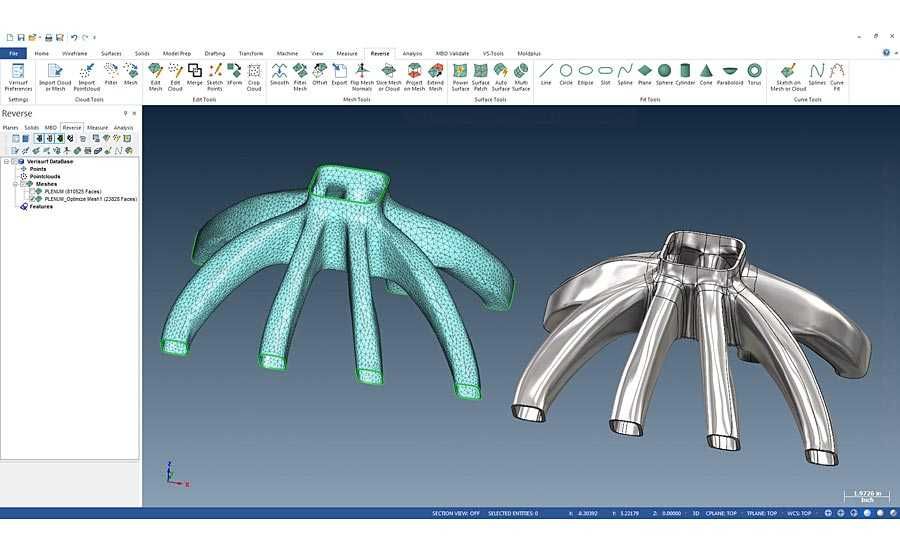Open the File menu

(x=13, y=53)
